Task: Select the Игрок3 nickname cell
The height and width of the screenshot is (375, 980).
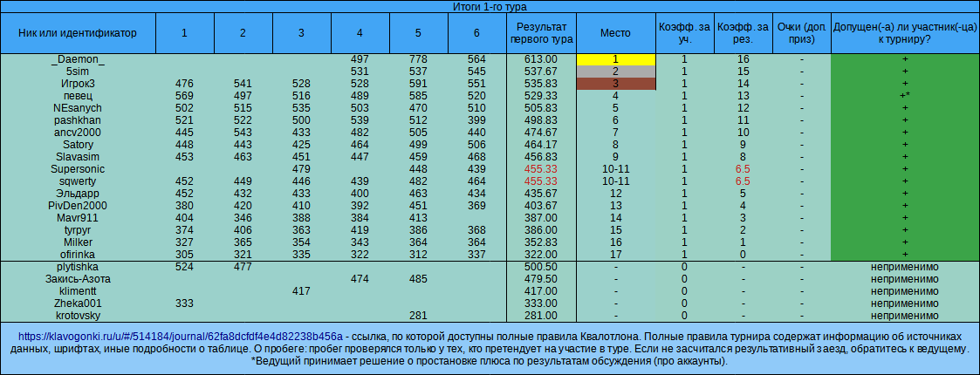Action: (78, 84)
